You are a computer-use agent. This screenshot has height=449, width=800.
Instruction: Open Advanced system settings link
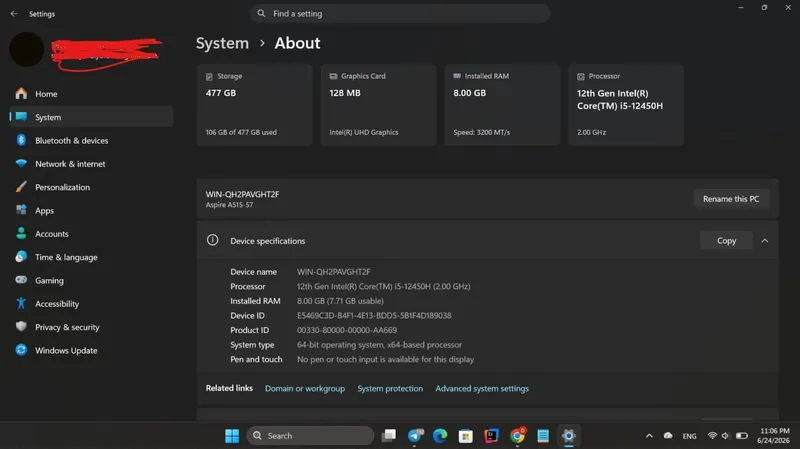[x=482, y=389]
